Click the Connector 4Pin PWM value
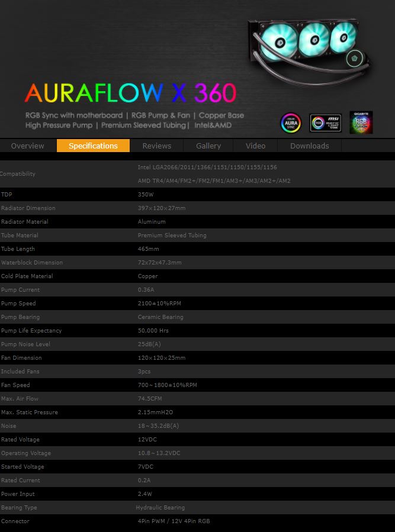This screenshot has height=532, width=395. pyautogui.click(x=174, y=521)
